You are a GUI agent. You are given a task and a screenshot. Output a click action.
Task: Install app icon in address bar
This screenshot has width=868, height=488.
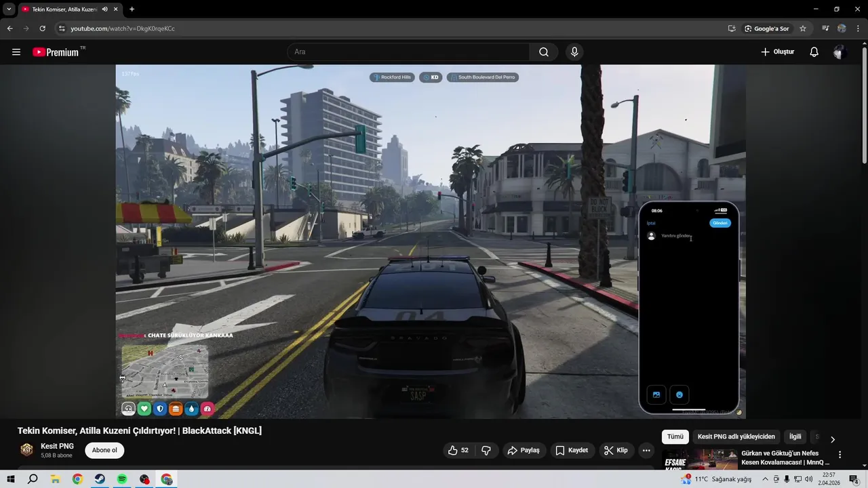point(732,28)
